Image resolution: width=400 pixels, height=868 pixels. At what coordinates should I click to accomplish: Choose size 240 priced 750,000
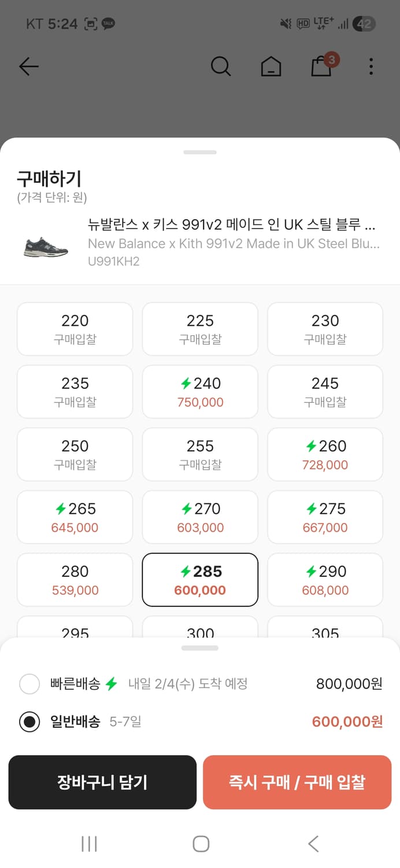tap(200, 392)
